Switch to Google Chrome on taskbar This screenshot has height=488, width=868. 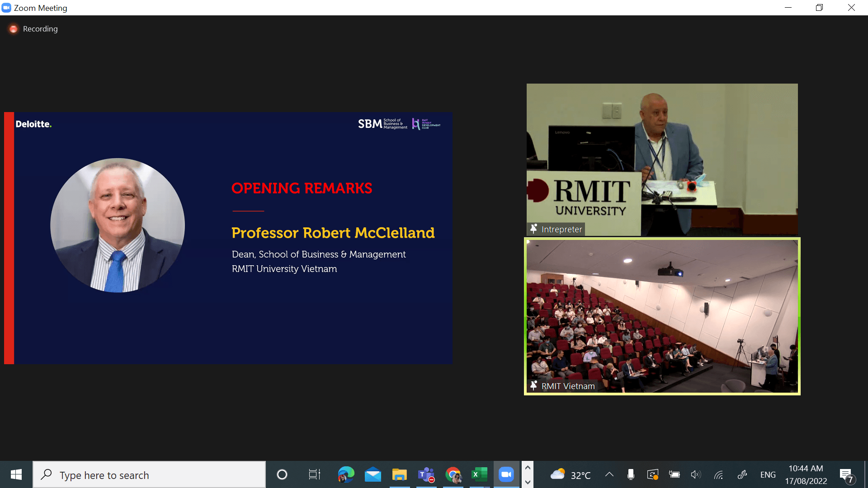coord(453,474)
